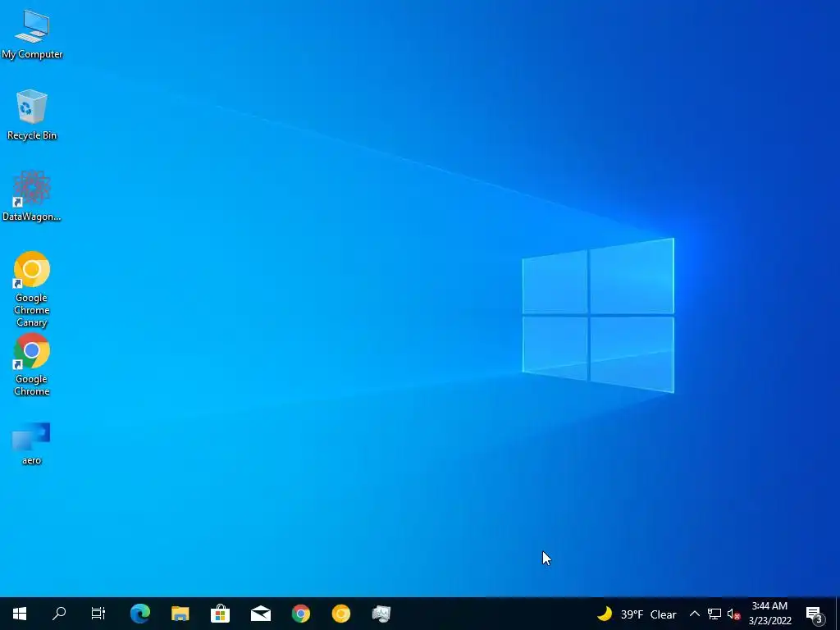
Task: Launch Chrome Canary from taskbar
Action: pyautogui.click(x=340, y=614)
